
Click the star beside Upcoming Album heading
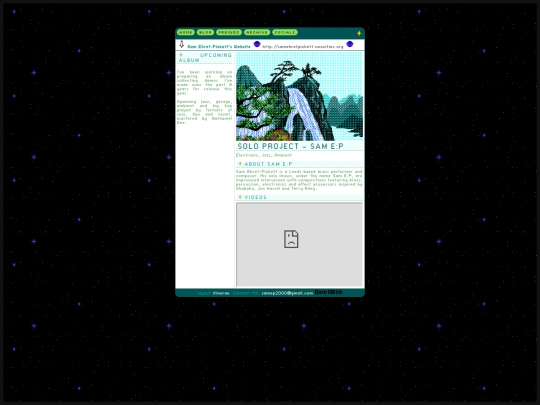pyautogui.click(x=181, y=55)
